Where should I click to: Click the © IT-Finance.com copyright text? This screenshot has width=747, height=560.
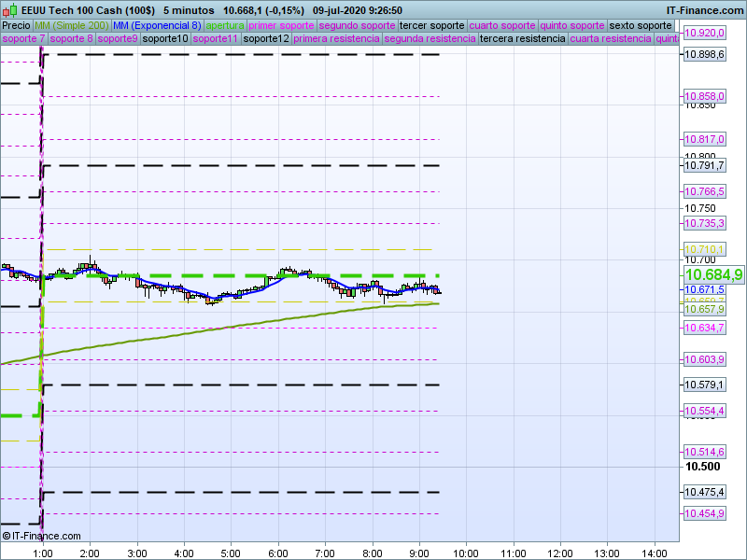37,536
